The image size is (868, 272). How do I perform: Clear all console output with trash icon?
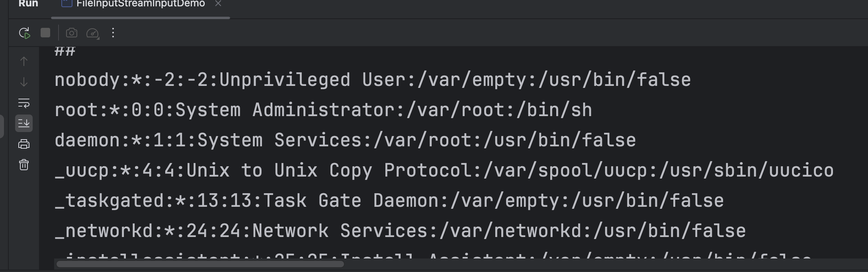click(x=24, y=165)
